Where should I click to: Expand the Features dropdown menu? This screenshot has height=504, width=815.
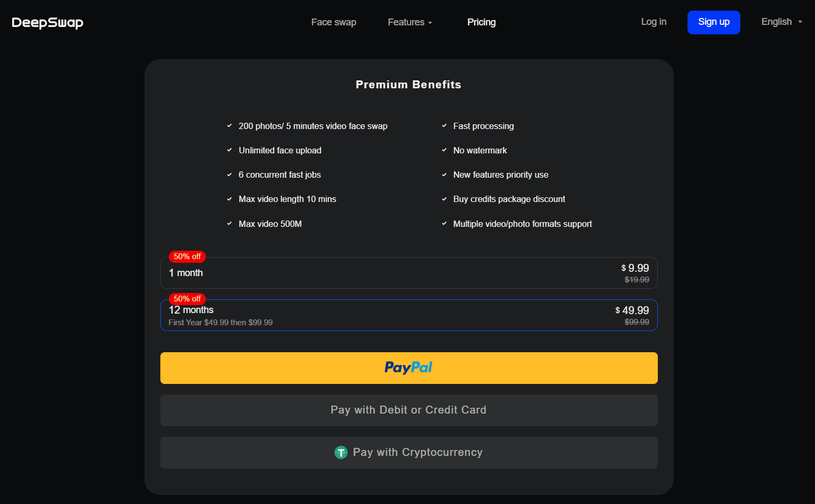point(410,22)
